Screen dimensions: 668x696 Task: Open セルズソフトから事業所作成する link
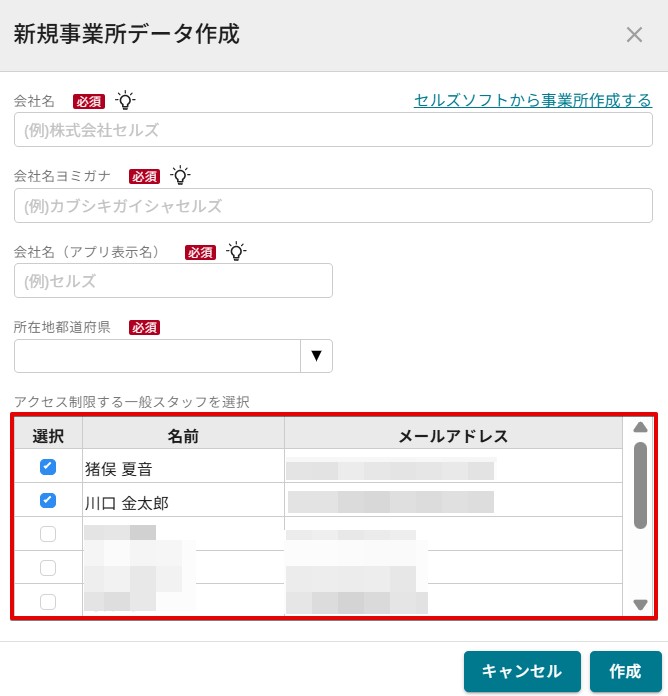pyautogui.click(x=533, y=100)
